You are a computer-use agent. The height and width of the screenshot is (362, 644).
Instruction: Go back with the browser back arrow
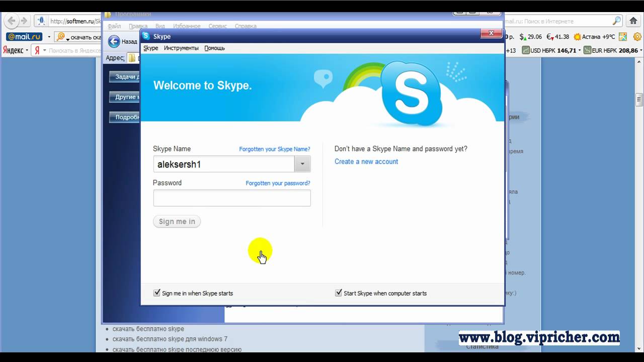point(12,21)
